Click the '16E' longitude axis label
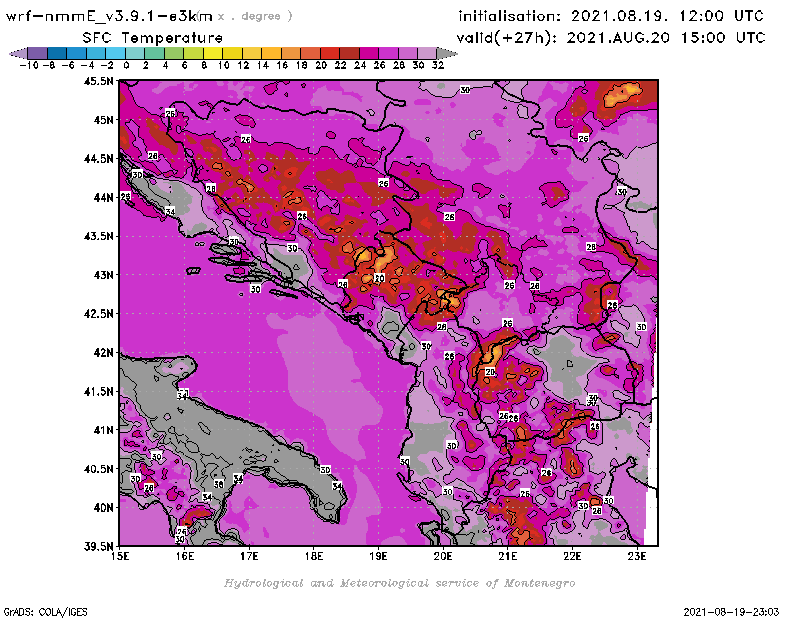 pyautogui.click(x=185, y=556)
